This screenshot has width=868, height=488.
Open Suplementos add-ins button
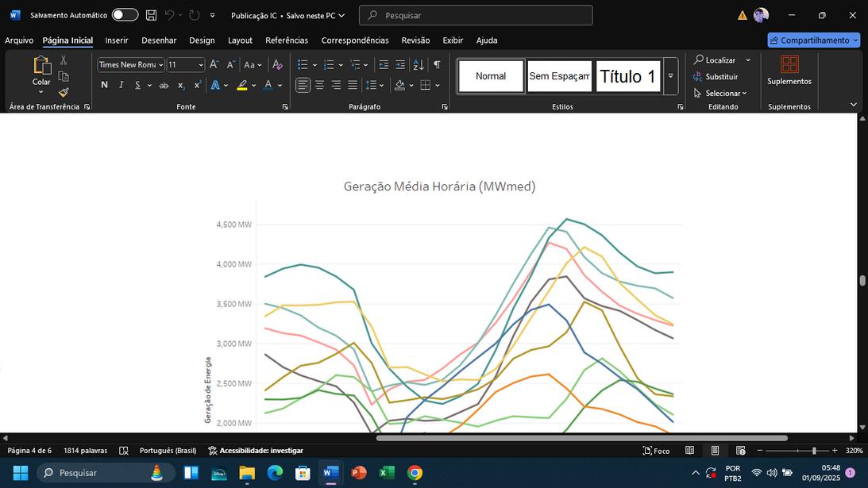pyautogui.click(x=789, y=71)
